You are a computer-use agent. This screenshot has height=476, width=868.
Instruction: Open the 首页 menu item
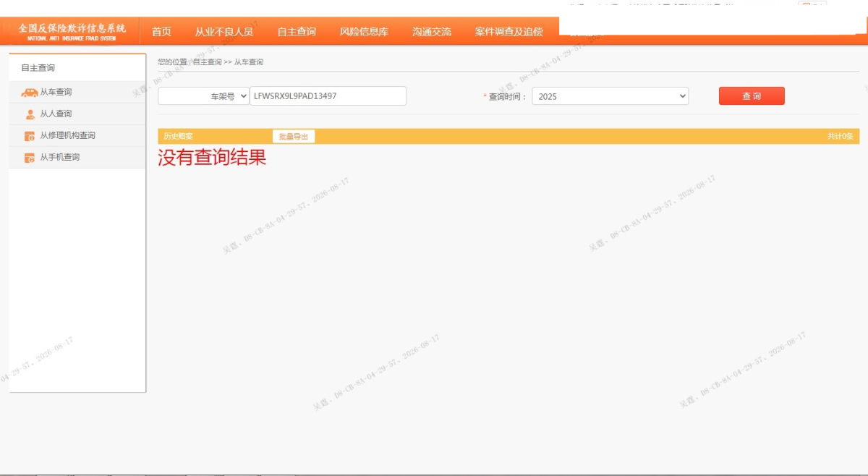161,31
